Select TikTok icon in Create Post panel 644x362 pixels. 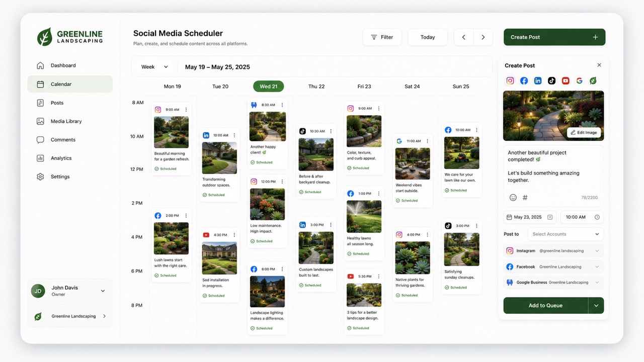point(551,80)
